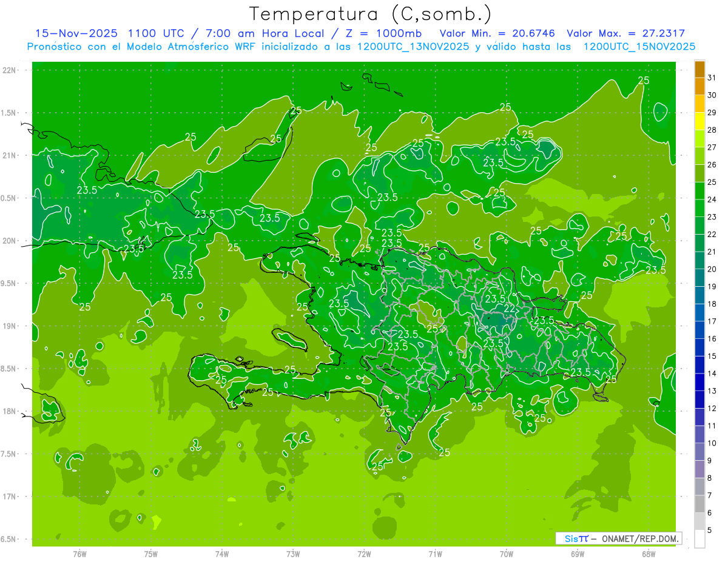Click 'Valor Min. = 20.6746' value

(x=497, y=33)
